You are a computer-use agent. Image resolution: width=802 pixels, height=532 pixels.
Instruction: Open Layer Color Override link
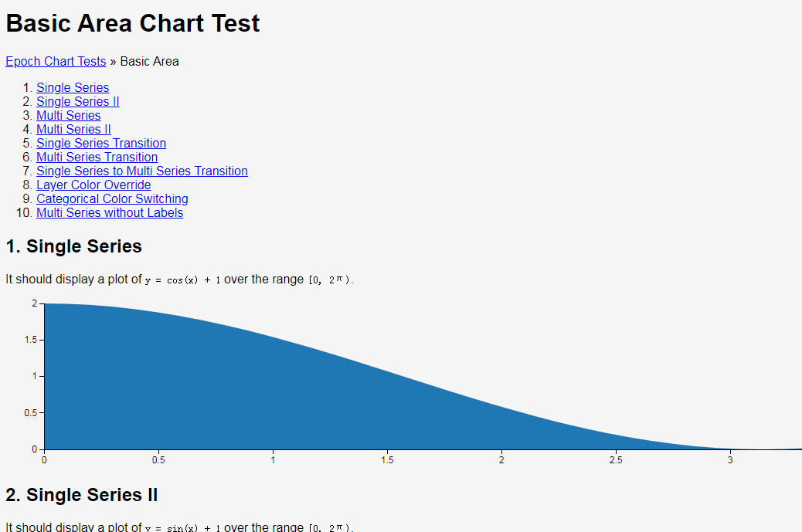(x=93, y=185)
